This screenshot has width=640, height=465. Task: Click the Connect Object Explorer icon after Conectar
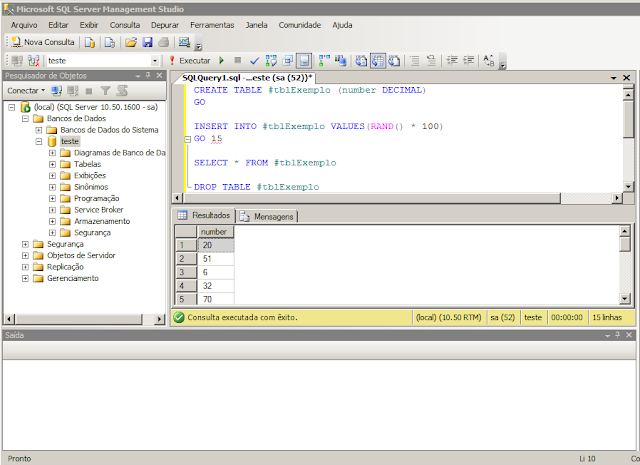click(56, 91)
